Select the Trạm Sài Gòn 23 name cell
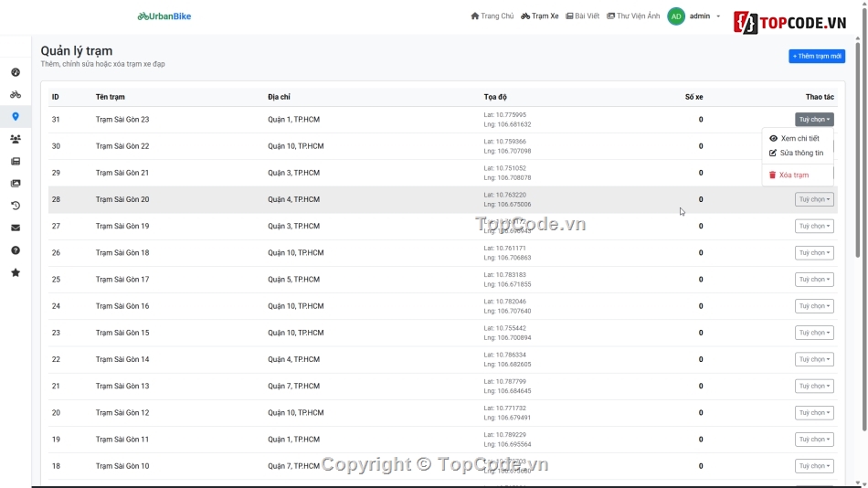Image resolution: width=868 pixels, height=488 pixels. 122,120
